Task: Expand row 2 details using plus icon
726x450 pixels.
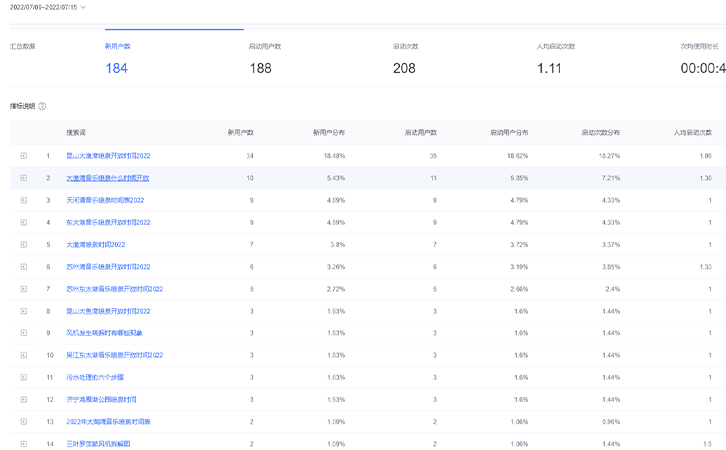Action: pos(24,178)
